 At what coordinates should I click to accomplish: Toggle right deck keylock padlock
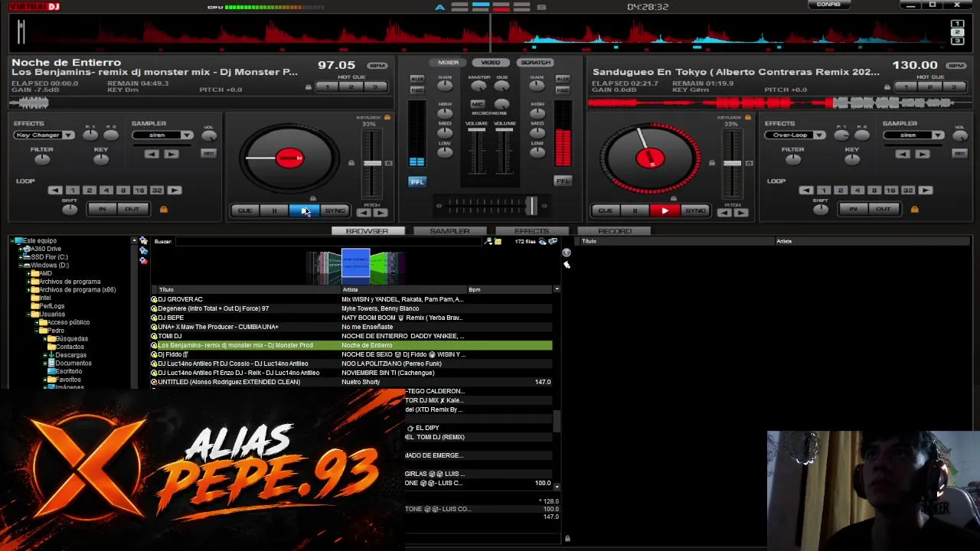pyautogui.click(x=748, y=118)
